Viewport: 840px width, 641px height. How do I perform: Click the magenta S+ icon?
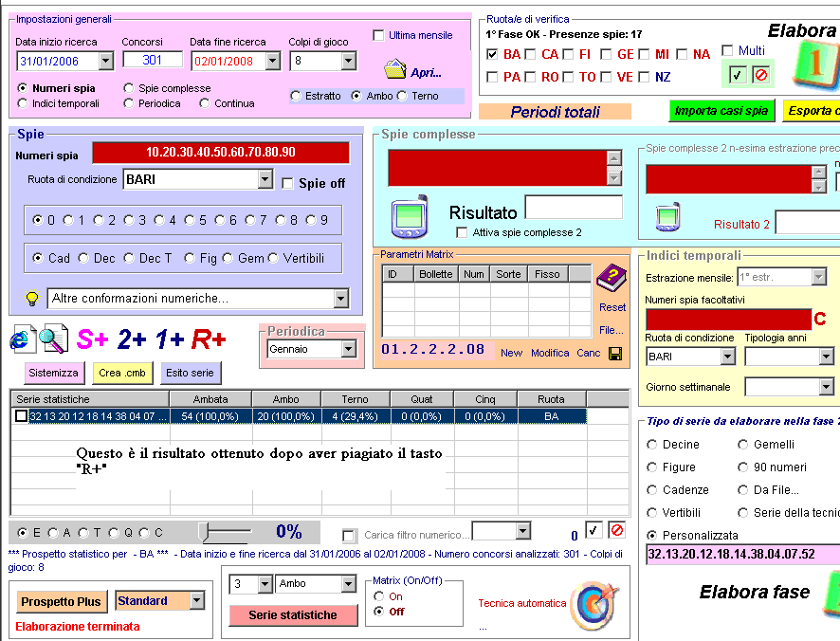[92, 339]
